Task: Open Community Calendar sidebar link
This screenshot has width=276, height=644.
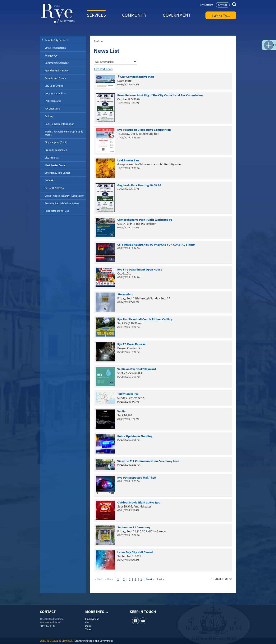Action: click(x=63, y=63)
